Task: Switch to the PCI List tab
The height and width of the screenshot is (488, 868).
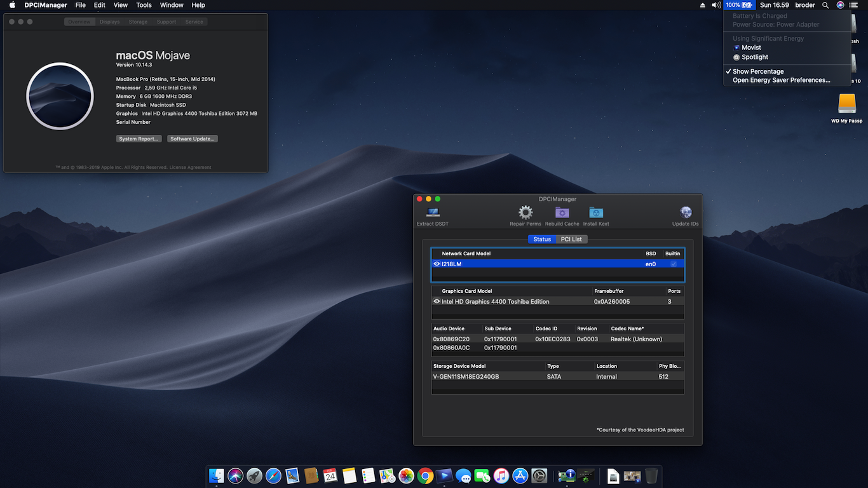Action: tap(571, 239)
